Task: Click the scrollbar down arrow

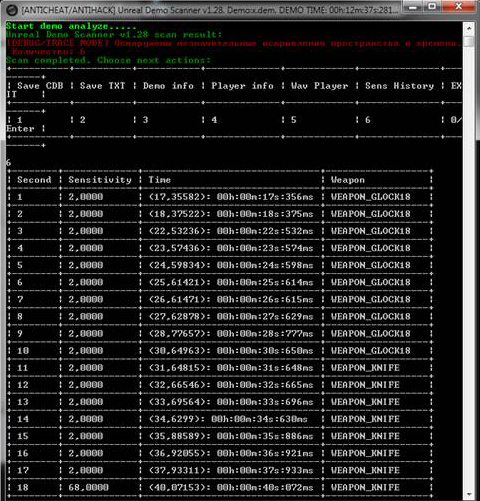Action: tap(468, 494)
